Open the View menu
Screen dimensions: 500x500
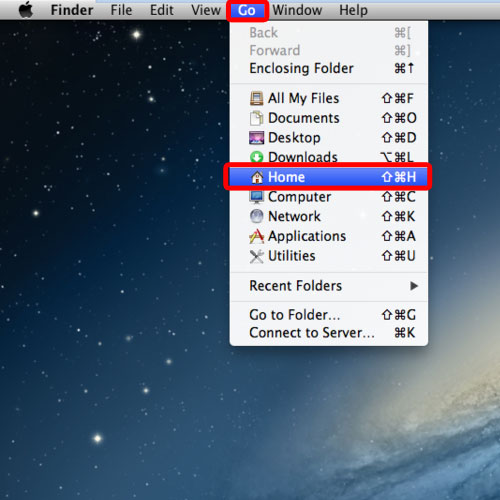click(x=206, y=10)
